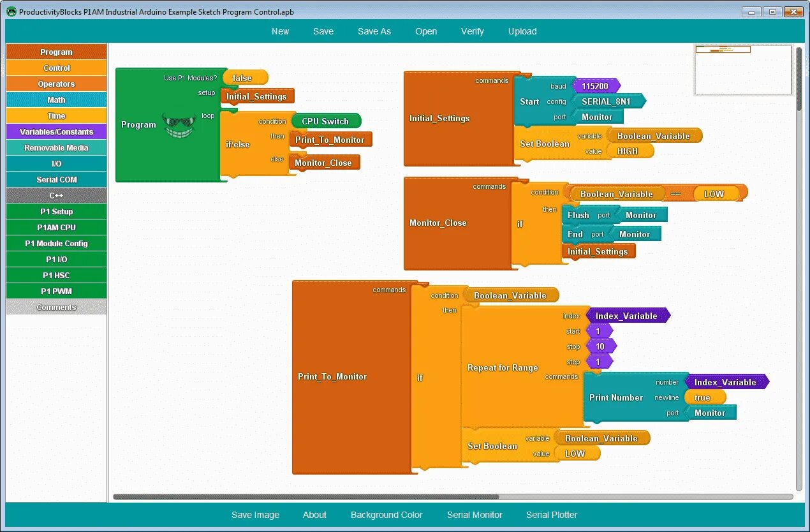810x532 pixels.
Task: Open the Comments category
Action: tap(56, 307)
